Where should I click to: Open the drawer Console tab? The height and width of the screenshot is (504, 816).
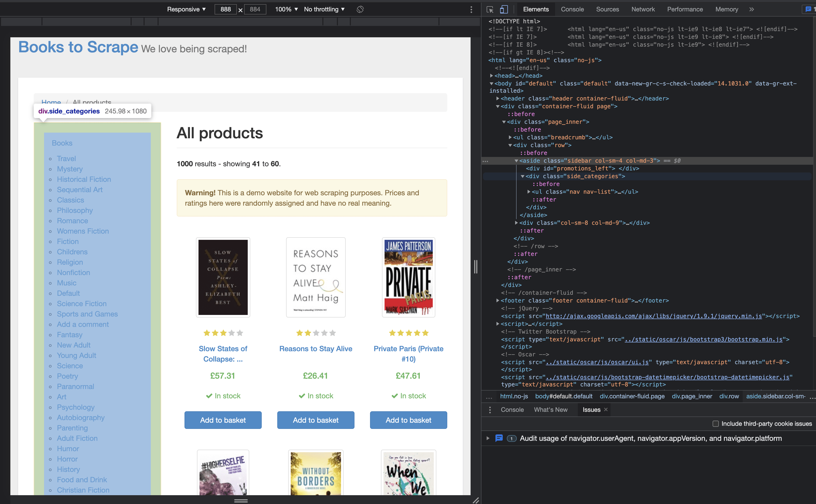[x=512, y=410]
